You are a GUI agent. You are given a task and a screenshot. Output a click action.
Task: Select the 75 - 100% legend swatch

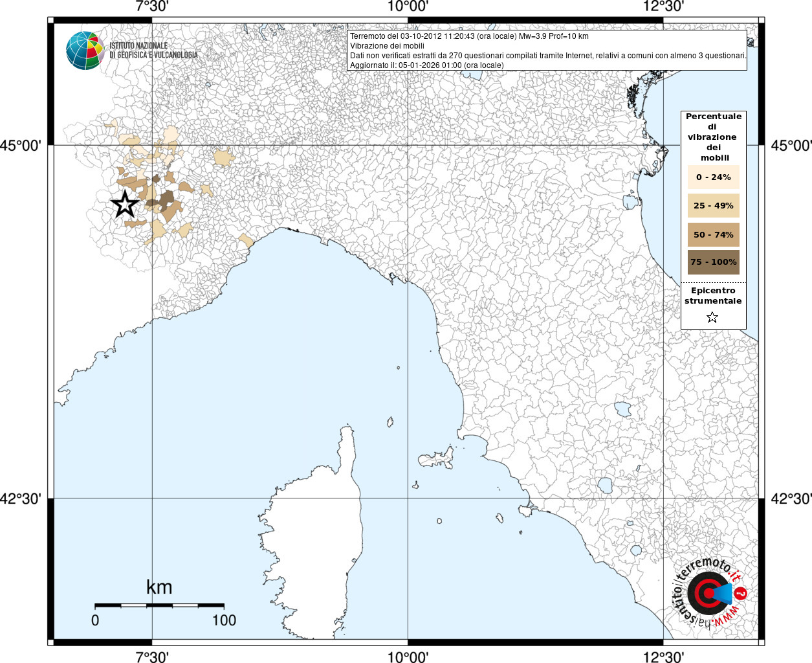click(713, 262)
